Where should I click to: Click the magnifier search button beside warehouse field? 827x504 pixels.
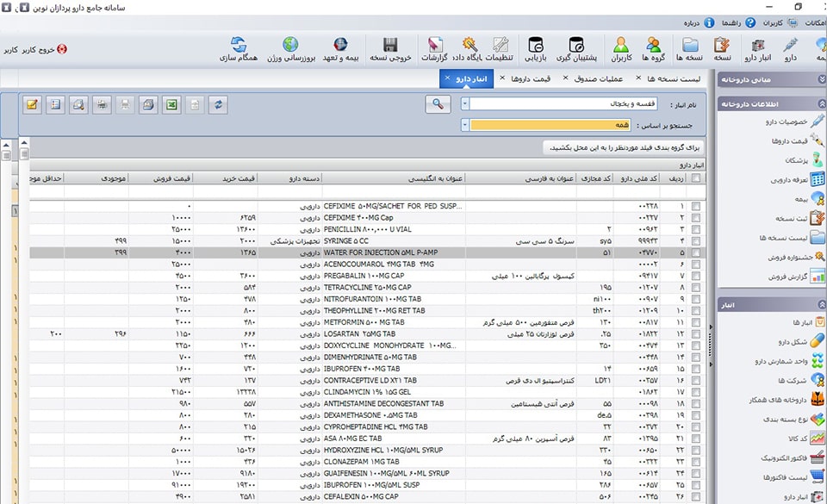438,103
